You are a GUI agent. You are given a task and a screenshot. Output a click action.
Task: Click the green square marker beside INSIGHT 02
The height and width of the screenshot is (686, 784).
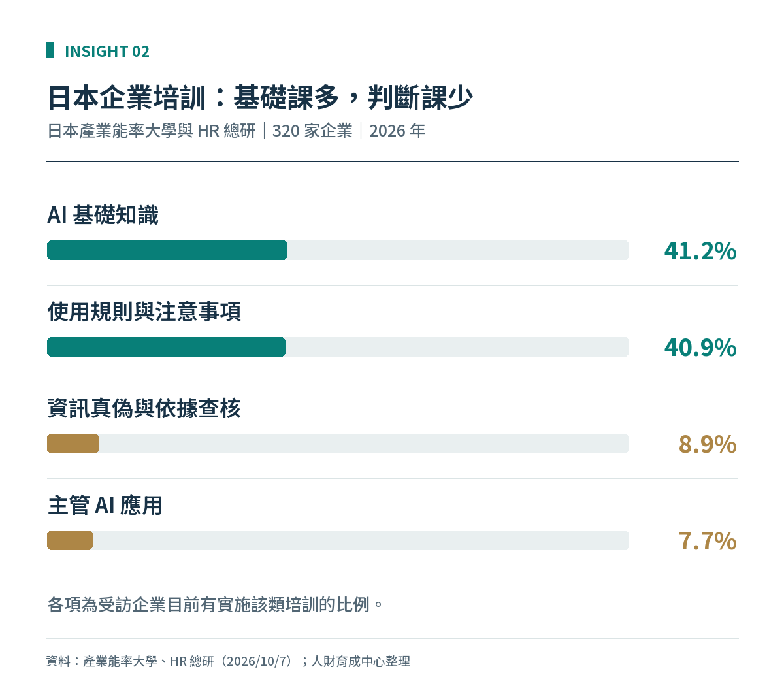click(x=50, y=50)
